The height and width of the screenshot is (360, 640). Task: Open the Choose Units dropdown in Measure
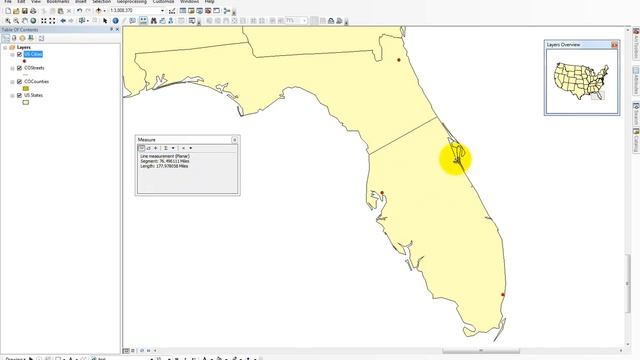coord(173,148)
